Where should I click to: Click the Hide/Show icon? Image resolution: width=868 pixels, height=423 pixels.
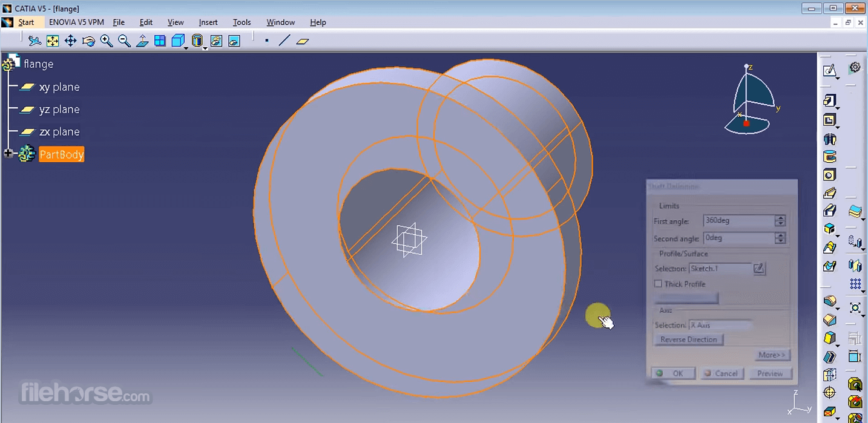point(216,41)
